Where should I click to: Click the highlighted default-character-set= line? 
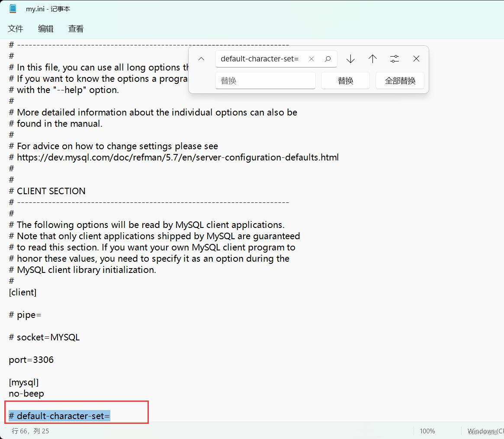(59, 416)
